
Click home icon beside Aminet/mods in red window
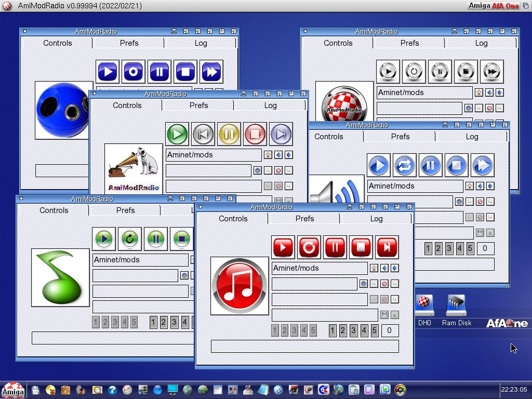[x=374, y=268]
